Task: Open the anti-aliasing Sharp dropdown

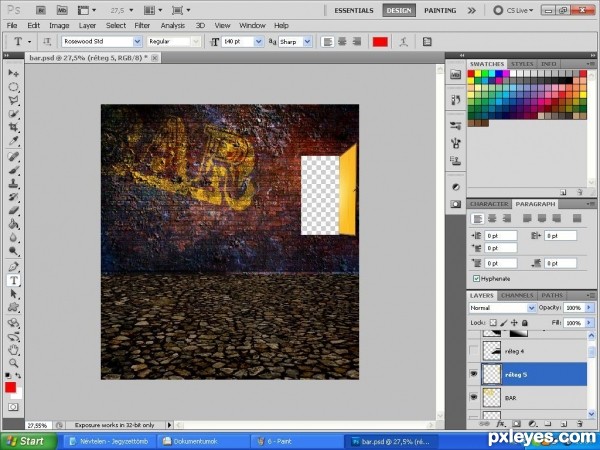Action: point(307,41)
